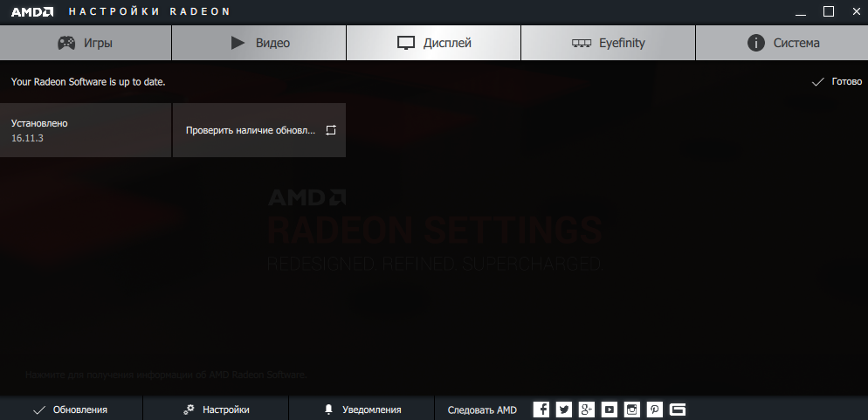This screenshot has height=420, width=868.
Task: Click the YouTube icon in footer
Action: [610, 410]
